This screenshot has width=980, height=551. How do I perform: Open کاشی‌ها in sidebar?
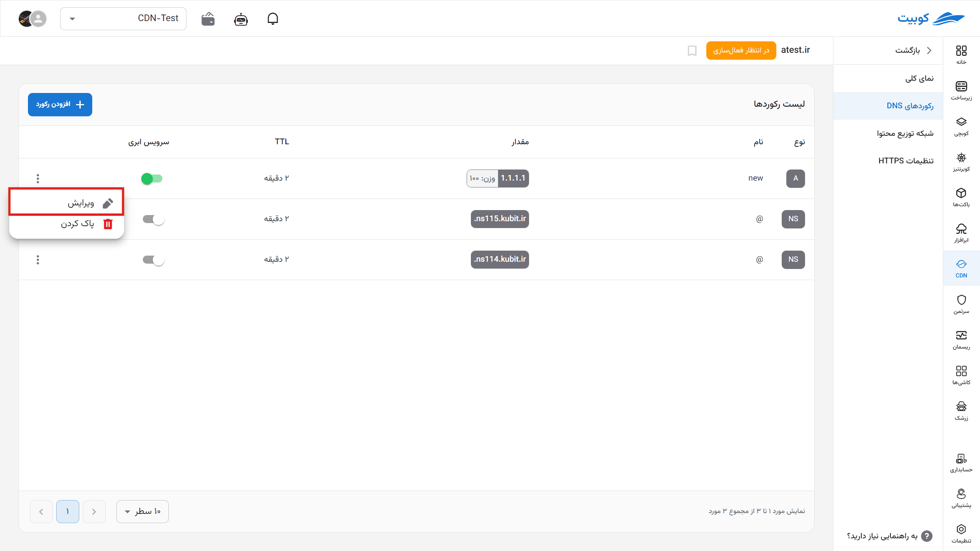(961, 375)
